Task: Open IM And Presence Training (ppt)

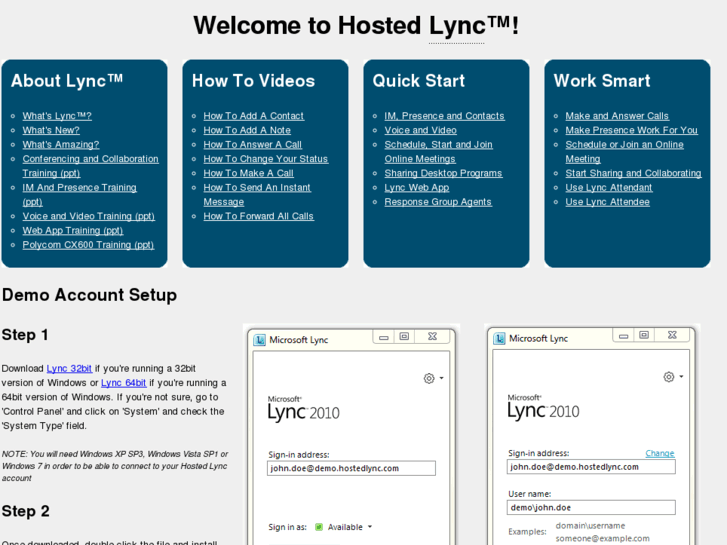Action: 79,195
